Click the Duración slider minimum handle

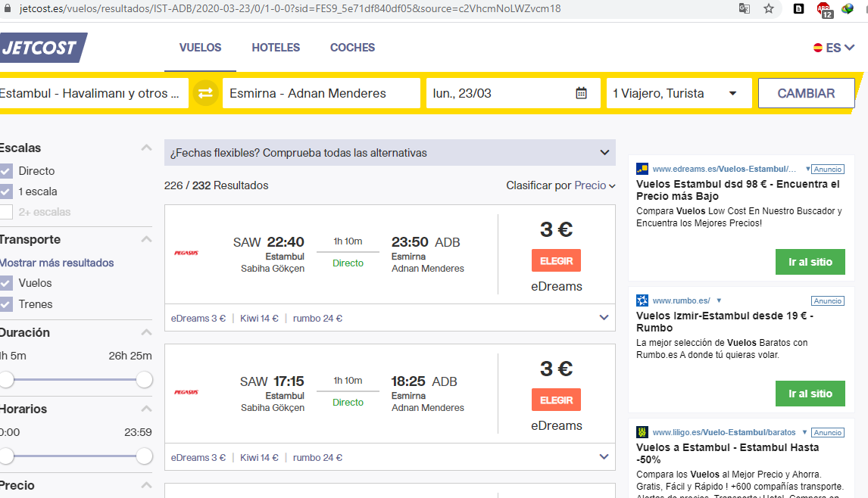click(6, 380)
